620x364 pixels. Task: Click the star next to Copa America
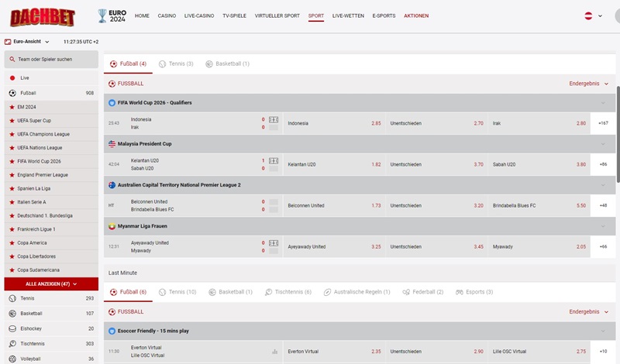[x=12, y=243]
